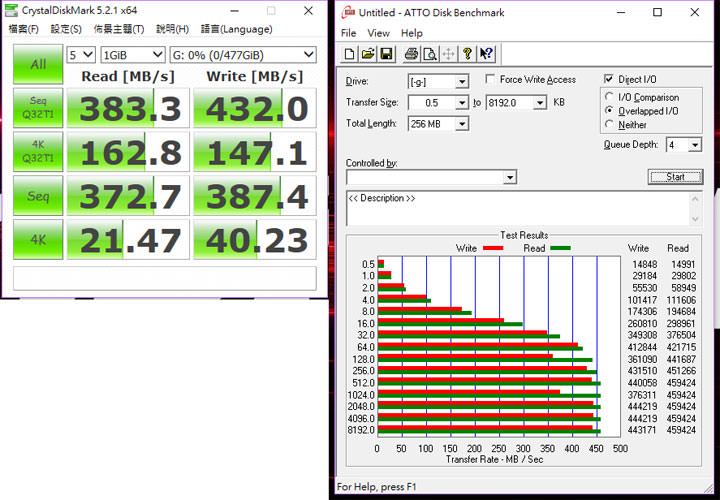Enable the Force Write Access checkbox
Image resolution: width=720 pixels, height=500 pixels.
coord(490,80)
